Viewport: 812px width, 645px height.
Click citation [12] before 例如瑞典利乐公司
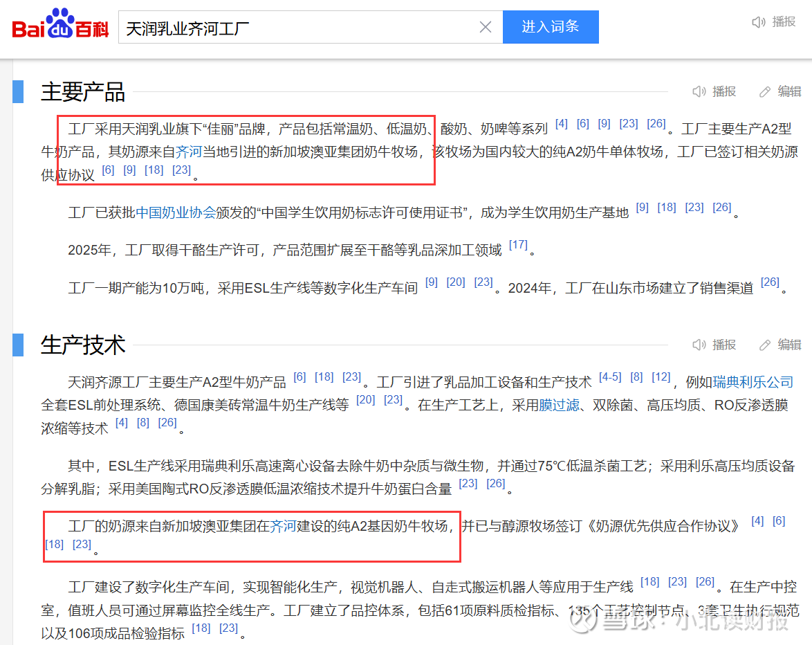point(661,377)
